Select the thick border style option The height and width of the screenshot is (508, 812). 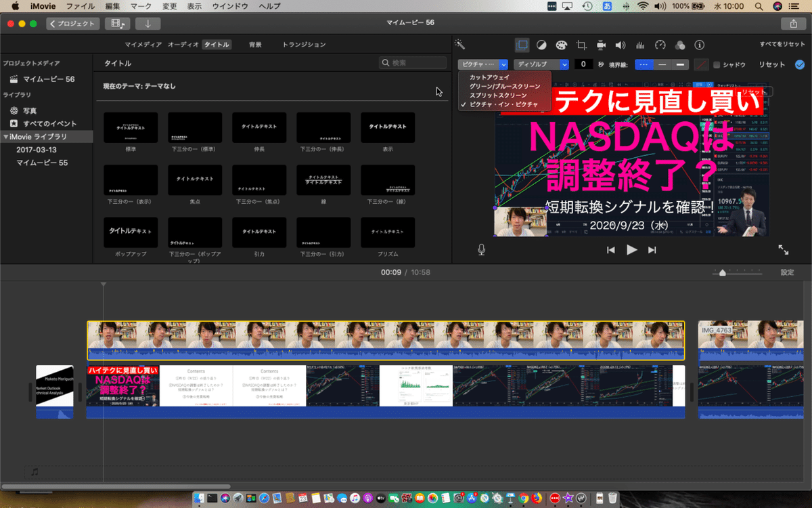coord(680,64)
